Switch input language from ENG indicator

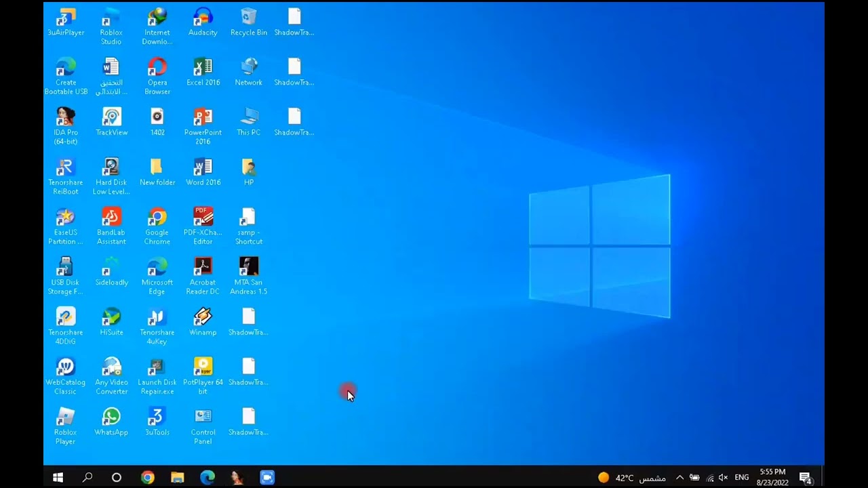tap(742, 478)
